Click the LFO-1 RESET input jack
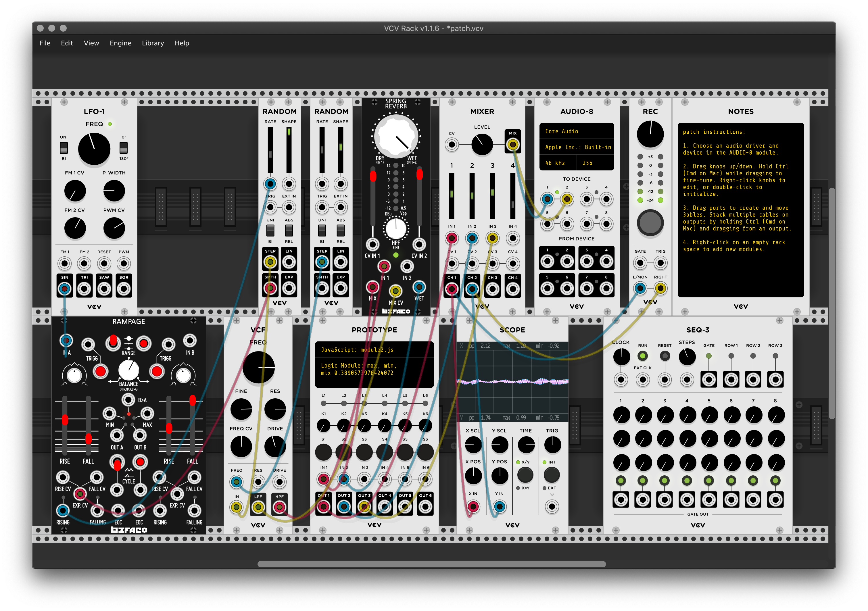Image resolution: width=868 pixels, height=611 pixels. tap(104, 264)
